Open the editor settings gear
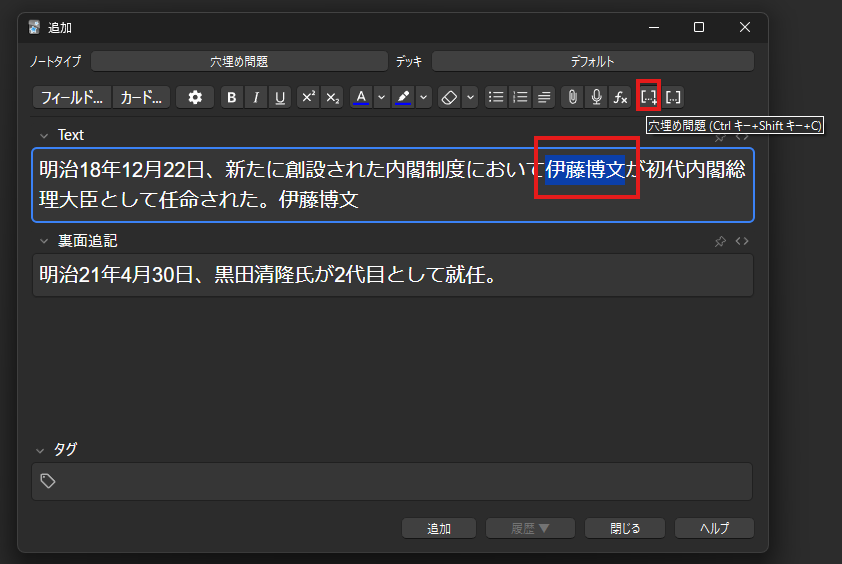Screen dimensions: 842x564 pyautogui.click(x=195, y=97)
